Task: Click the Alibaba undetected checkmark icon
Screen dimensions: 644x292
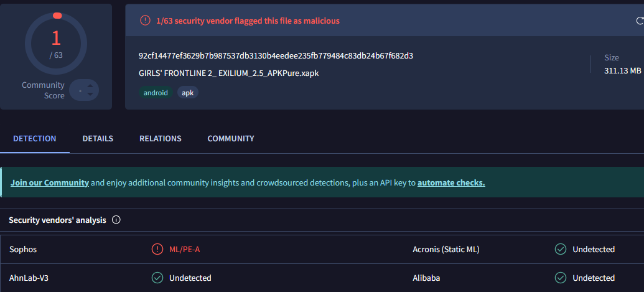Action: 561,278
